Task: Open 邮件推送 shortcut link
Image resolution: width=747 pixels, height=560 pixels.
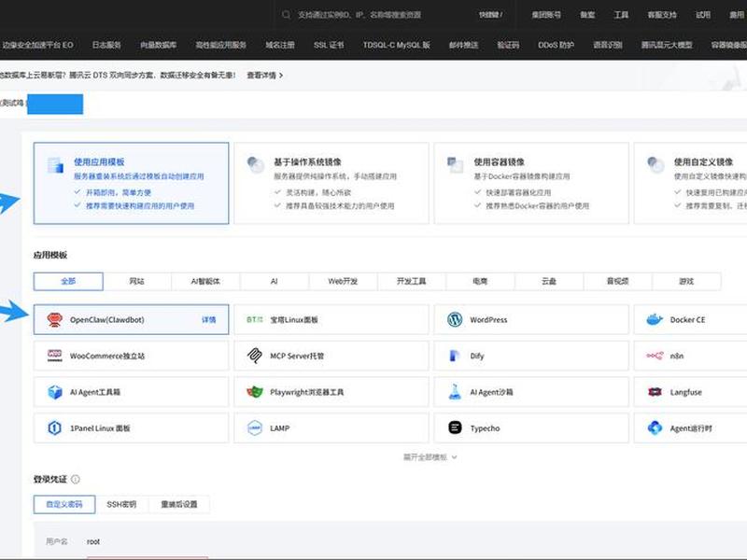Action: pyautogui.click(x=463, y=45)
